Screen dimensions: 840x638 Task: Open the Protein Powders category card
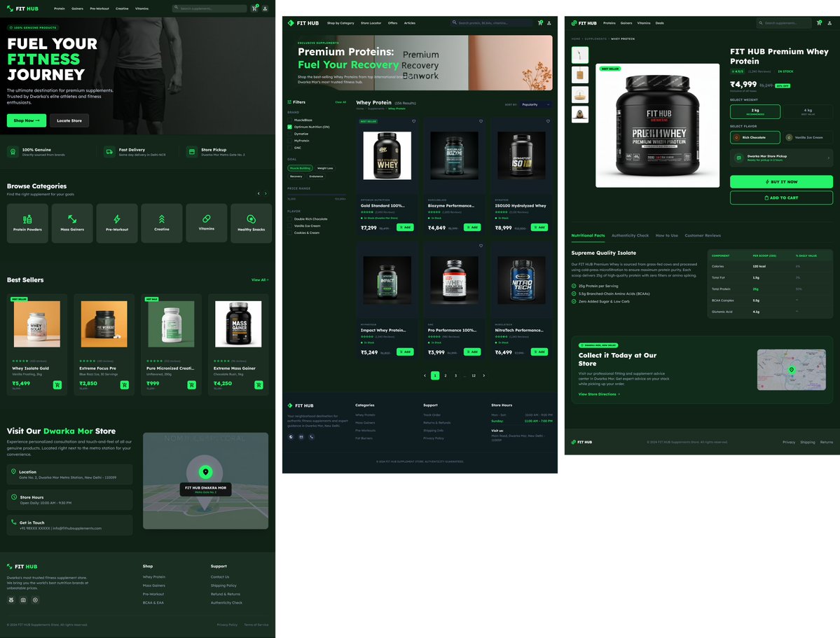[x=27, y=223]
